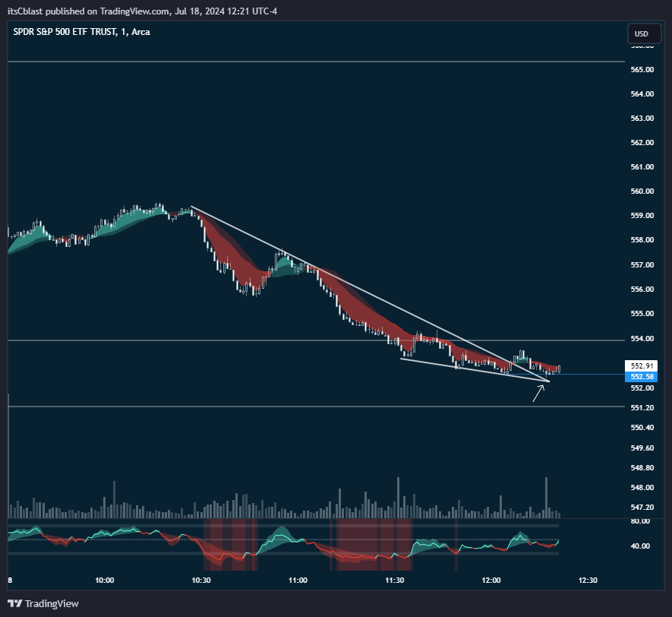Click the 11:00 time axis label
Screen dimensions: 672x617
tap(298, 581)
